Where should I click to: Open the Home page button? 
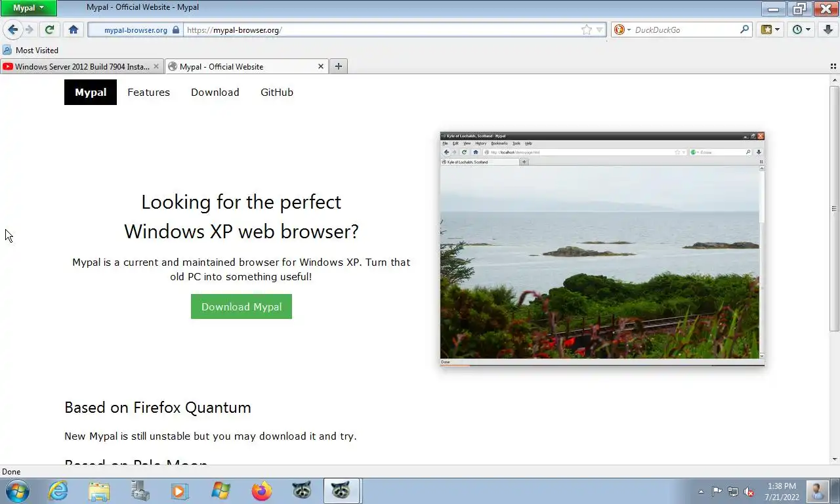click(73, 30)
